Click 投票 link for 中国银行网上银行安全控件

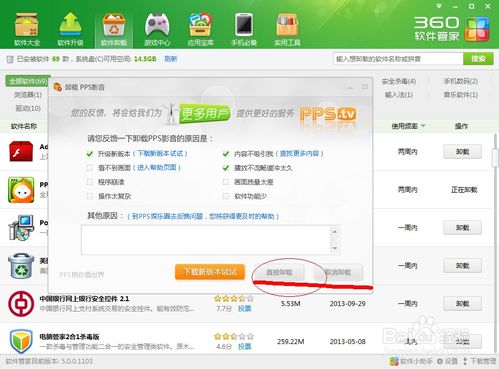click(244, 309)
